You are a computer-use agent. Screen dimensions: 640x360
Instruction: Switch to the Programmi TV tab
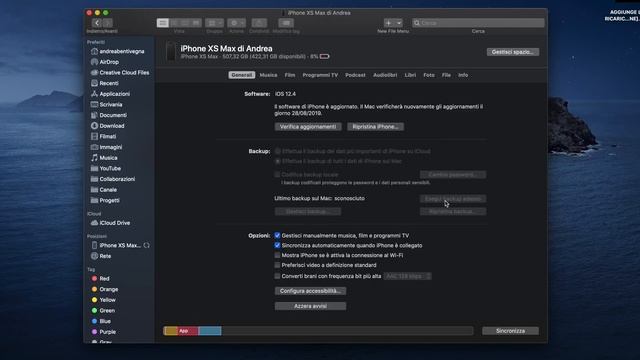(x=320, y=75)
